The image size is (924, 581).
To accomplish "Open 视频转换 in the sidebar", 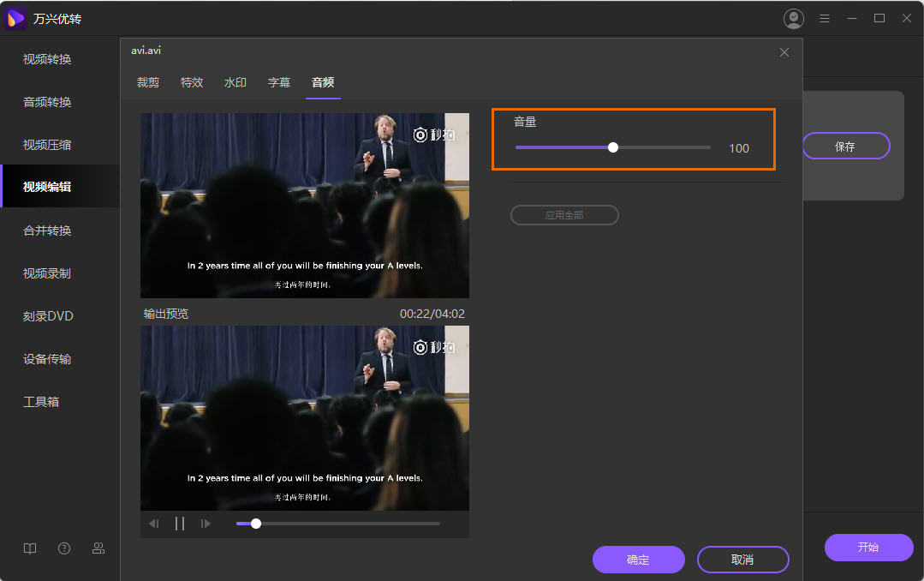I will pos(47,59).
